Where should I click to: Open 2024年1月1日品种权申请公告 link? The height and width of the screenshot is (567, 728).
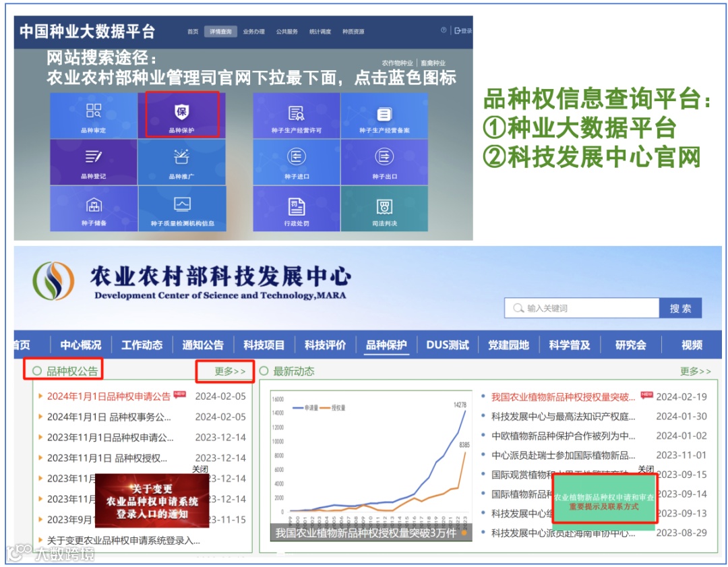coord(109,396)
